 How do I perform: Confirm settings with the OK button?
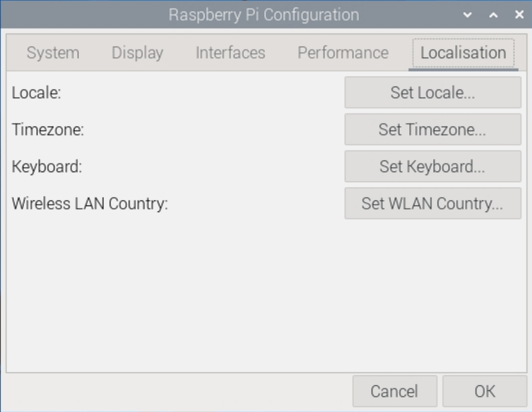point(485,391)
